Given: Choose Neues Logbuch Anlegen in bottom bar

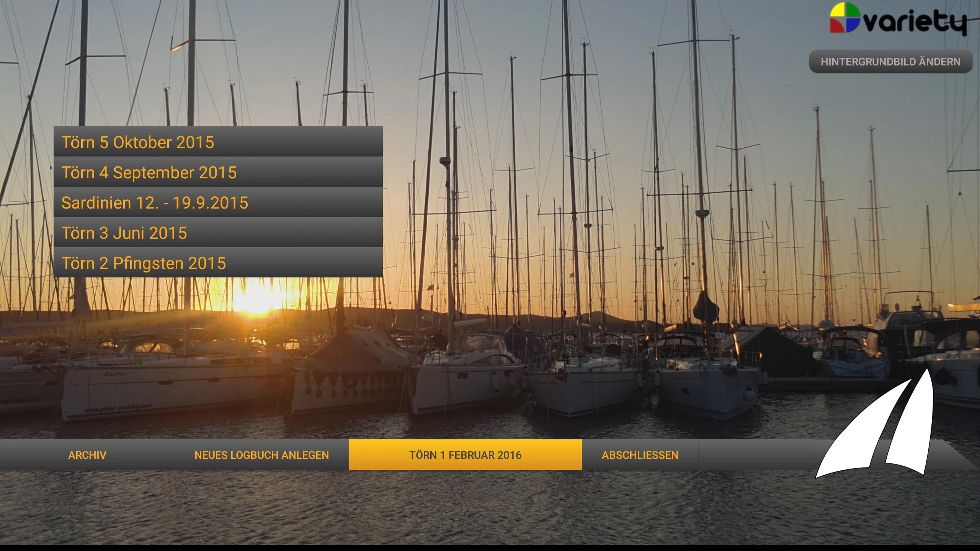Looking at the screenshot, I should click(x=261, y=455).
